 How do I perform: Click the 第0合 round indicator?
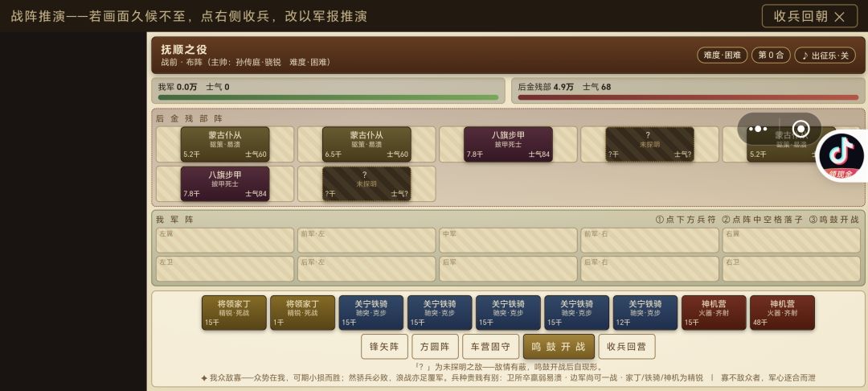[771, 56]
